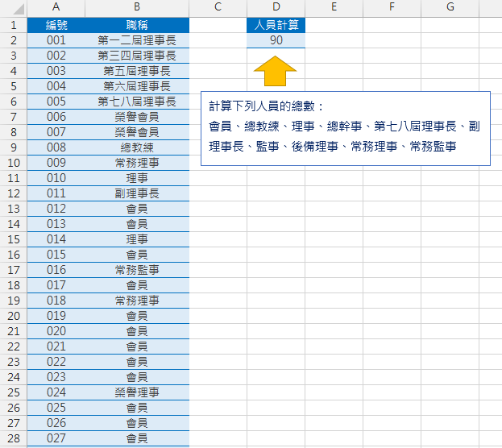Select cell with number 013
This screenshot has width=502, height=448.
coord(56,224)
